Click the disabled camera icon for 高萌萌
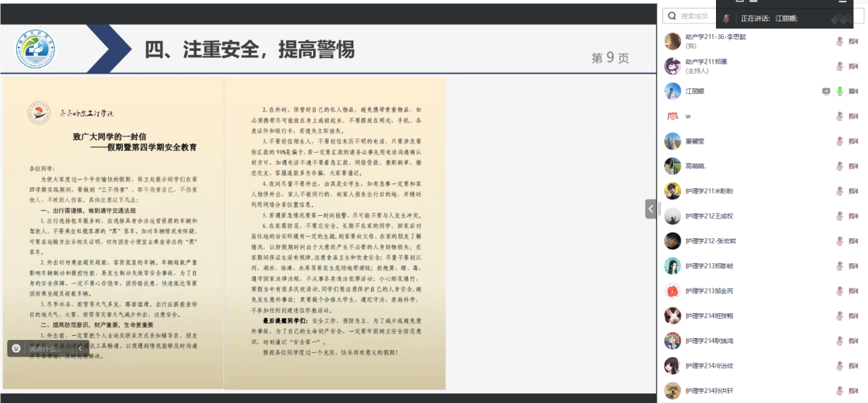The width and height of the screenshot is (868, 403). (853, 166)
